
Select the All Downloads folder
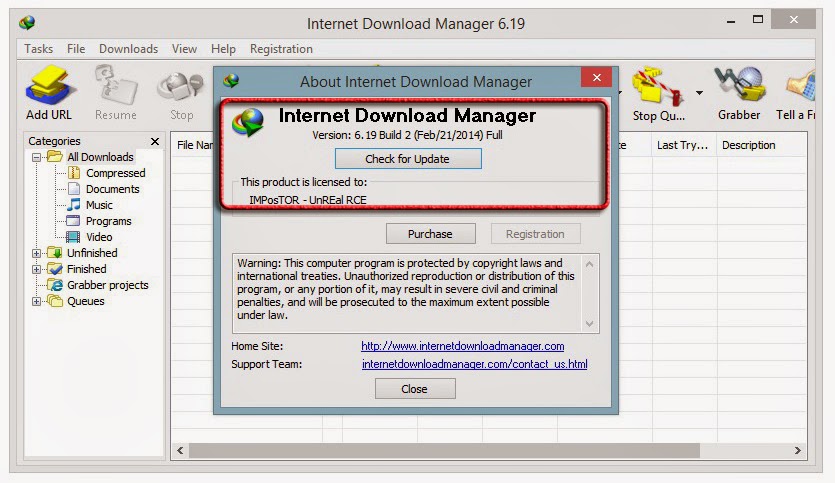[x=100, y=157]
